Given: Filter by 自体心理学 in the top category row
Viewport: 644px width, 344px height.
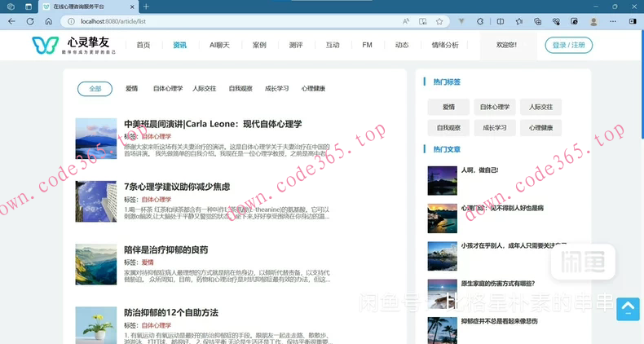Looking at the screenshot, I should tap(168, 89).
